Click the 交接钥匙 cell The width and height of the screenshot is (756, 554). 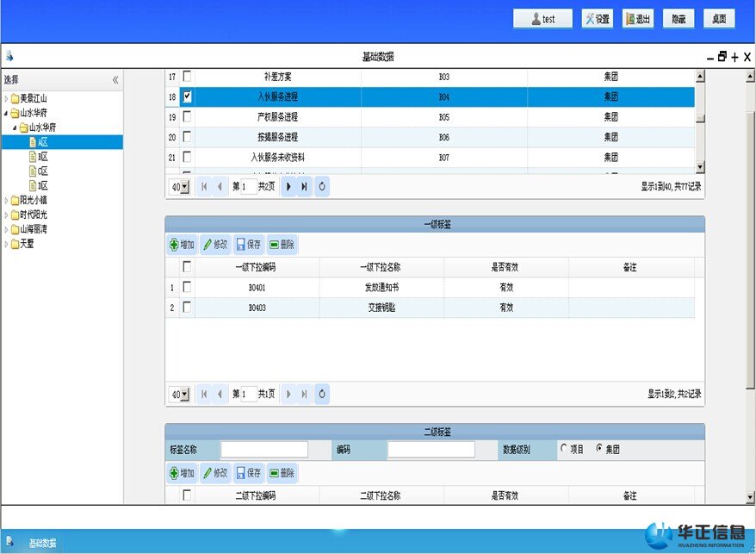[x=381, y=308]
